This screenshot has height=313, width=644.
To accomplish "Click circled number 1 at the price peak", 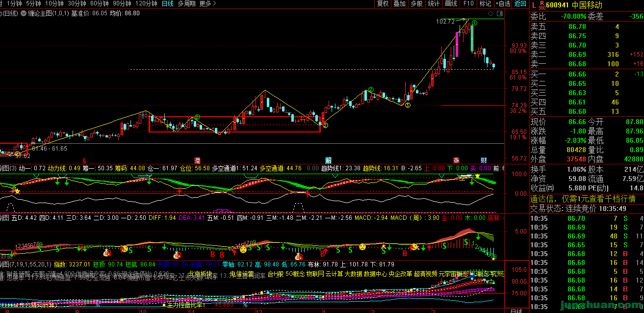I will click(474, 23).
